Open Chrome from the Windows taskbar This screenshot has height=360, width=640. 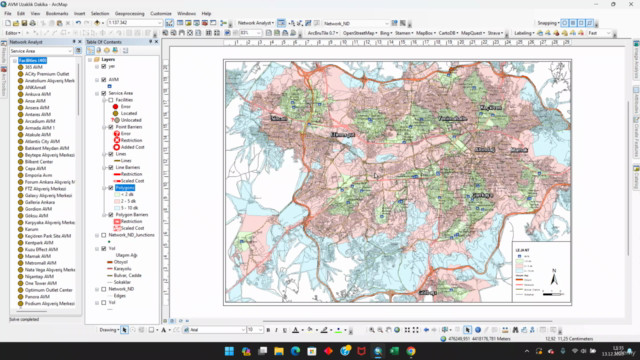[411, 351]
